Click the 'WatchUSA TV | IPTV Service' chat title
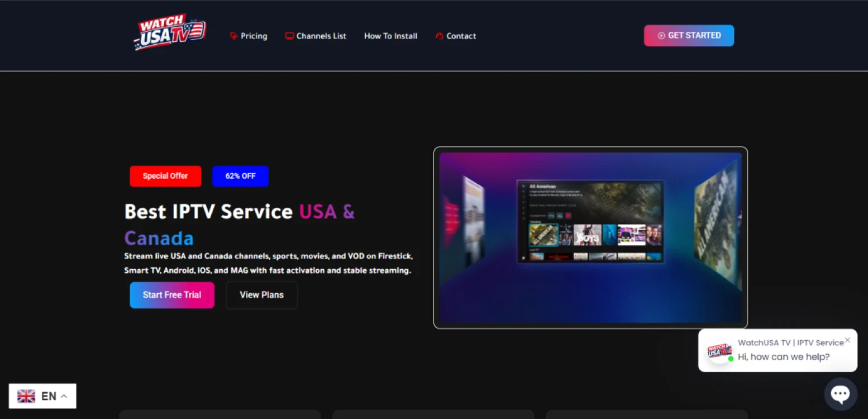 [790, 342]
